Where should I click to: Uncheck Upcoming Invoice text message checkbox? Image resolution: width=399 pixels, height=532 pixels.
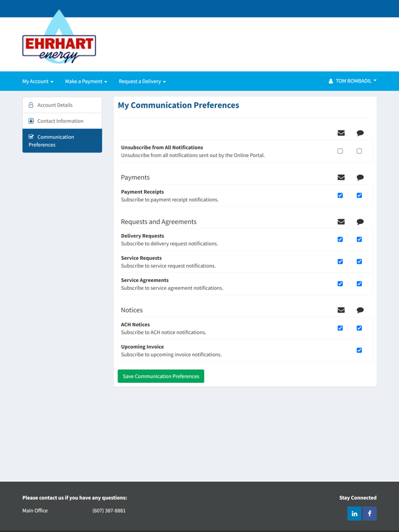pos(359,350)
